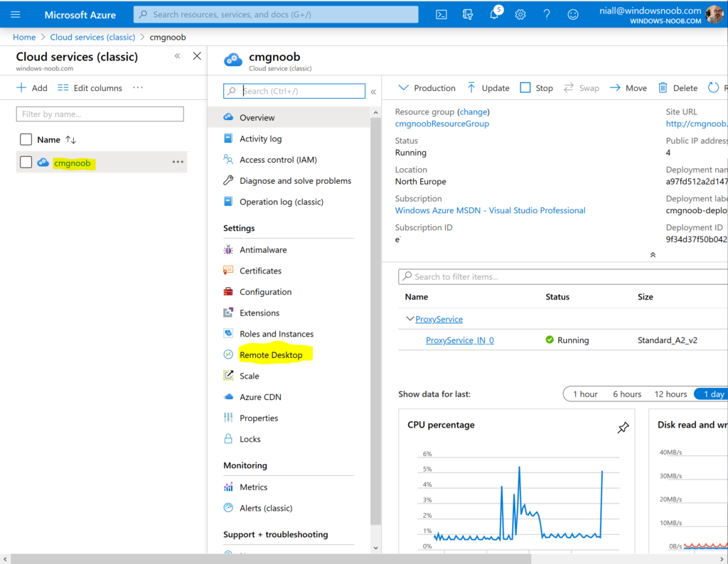The width and height of the screenshot is (728, 564).
Task: Open the cmgnoobResourceGroup link
Action: pyautogui.click(x=441, y=124)
